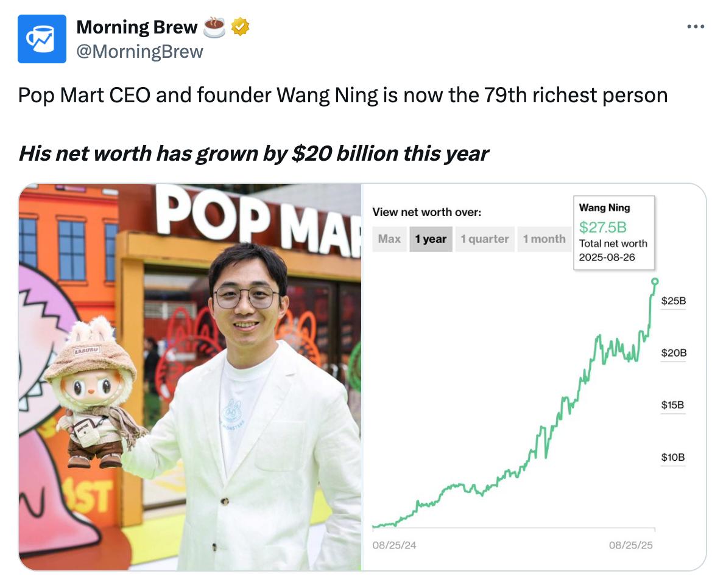Click the 08/25/24 start date label
Viewport: 726px width, 588px height.
394,545
